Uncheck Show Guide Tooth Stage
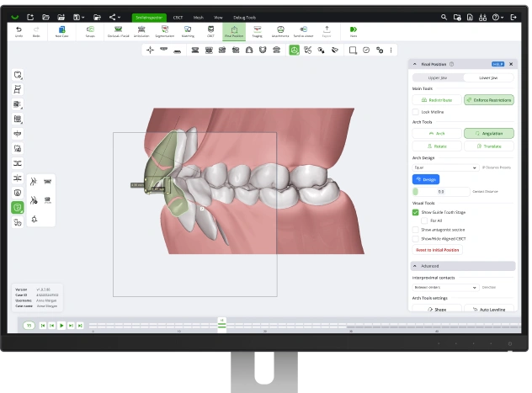This screenshot has width=532, height=393. pyautogui.click(x=416, y=212)
